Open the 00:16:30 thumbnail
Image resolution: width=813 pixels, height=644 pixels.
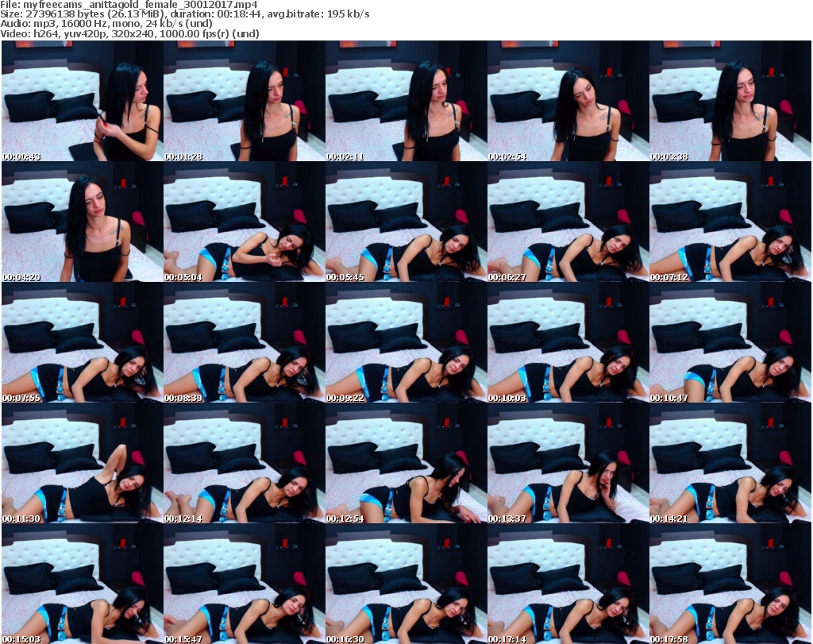(x=406, y=584)
